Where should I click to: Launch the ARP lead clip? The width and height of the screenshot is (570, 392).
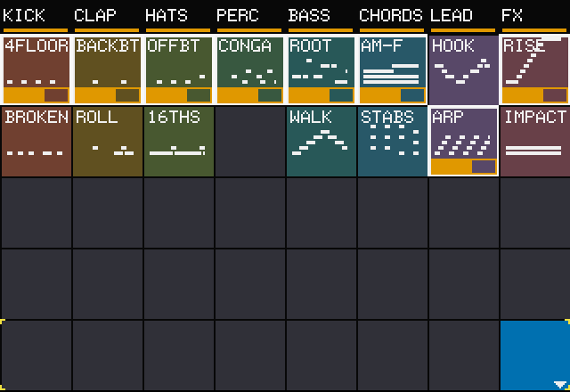click(x=463, y=142)
